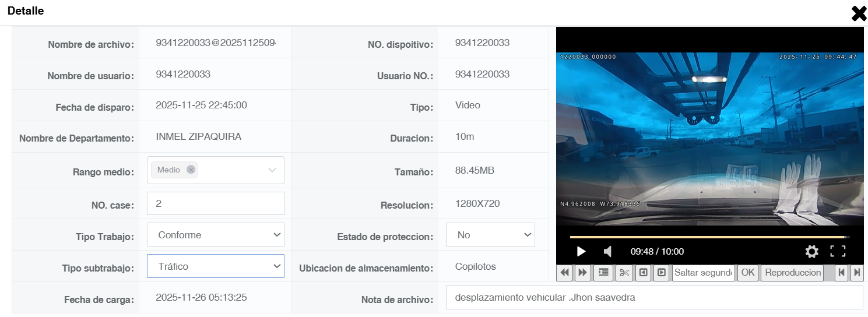Screen dimensions: 868x317
Task: Click the text INMEL ZIPAQUIRA
Action: [198, 137]
